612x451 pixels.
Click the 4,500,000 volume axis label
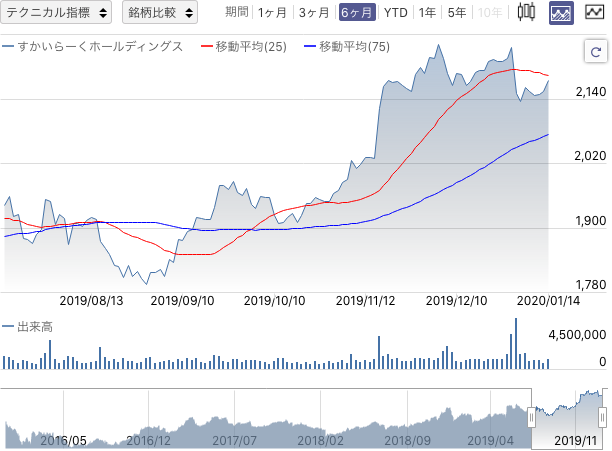(577, 335)
